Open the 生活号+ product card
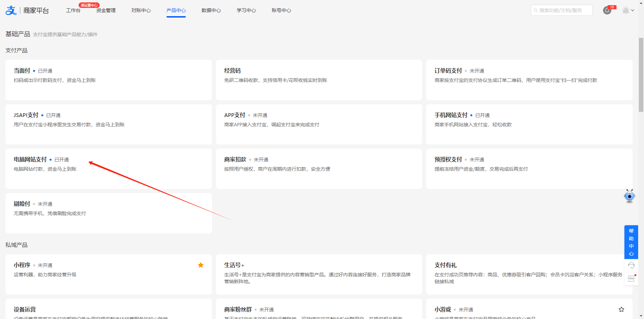The image size is (644, 319). click(319, 274)
